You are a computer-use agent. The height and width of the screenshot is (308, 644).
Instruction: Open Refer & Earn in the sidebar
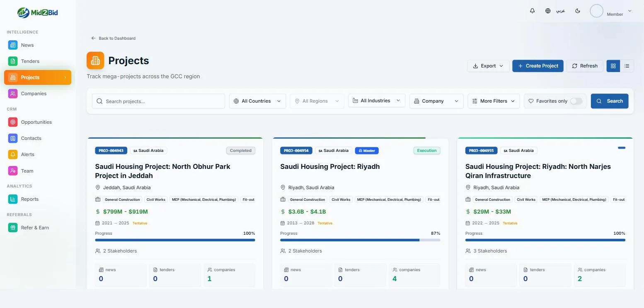(x=38, y=228)
